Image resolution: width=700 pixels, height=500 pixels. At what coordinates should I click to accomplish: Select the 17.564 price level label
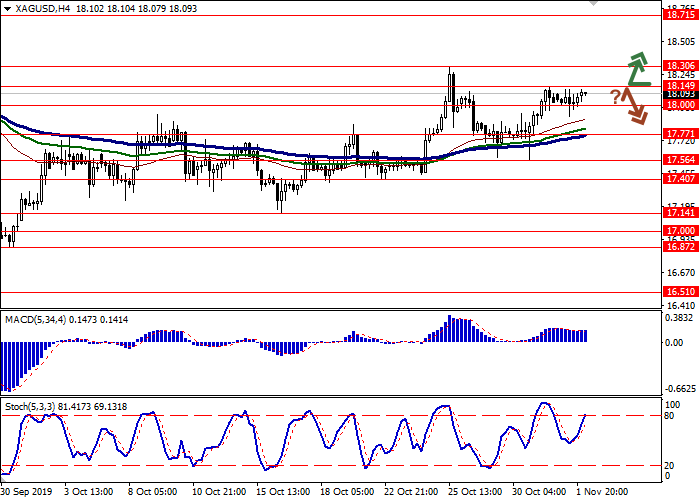(680, 160)
